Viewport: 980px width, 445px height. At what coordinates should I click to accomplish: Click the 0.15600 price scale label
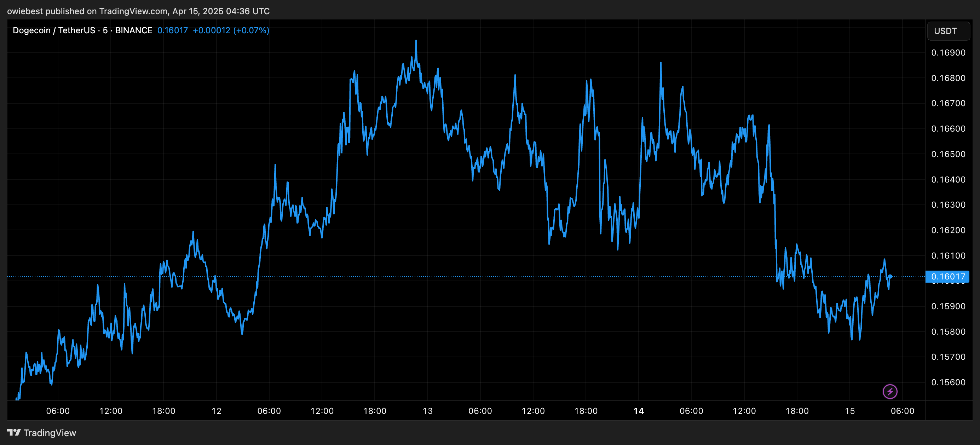point(948,382)
